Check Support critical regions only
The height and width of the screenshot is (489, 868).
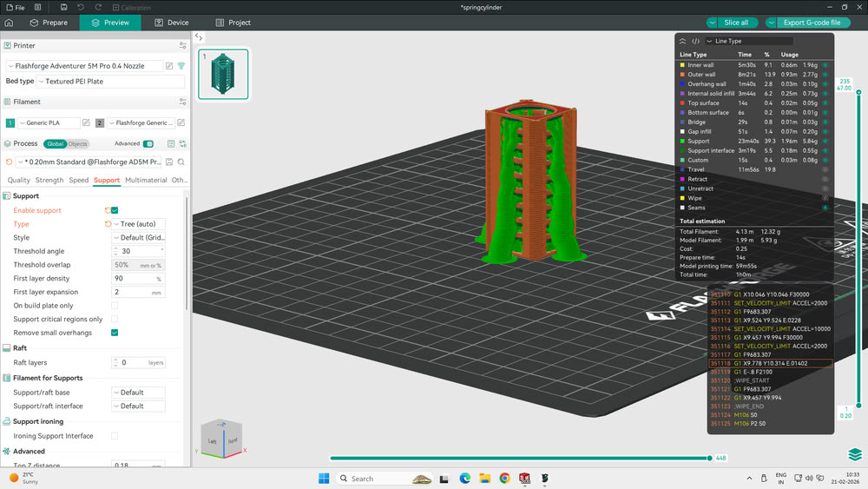tap(115, 319)
